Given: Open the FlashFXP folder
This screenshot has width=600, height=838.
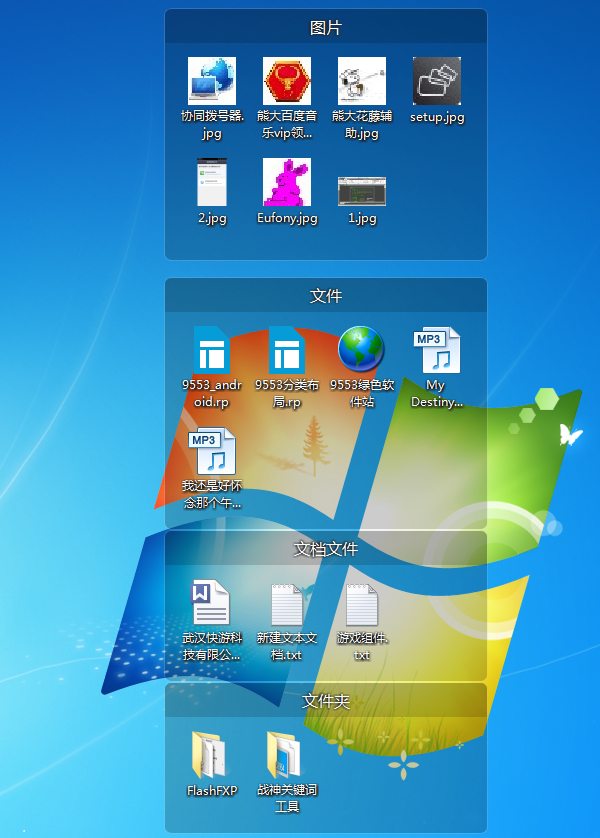Looking at the screenshot, I should (x=209, y=755).
